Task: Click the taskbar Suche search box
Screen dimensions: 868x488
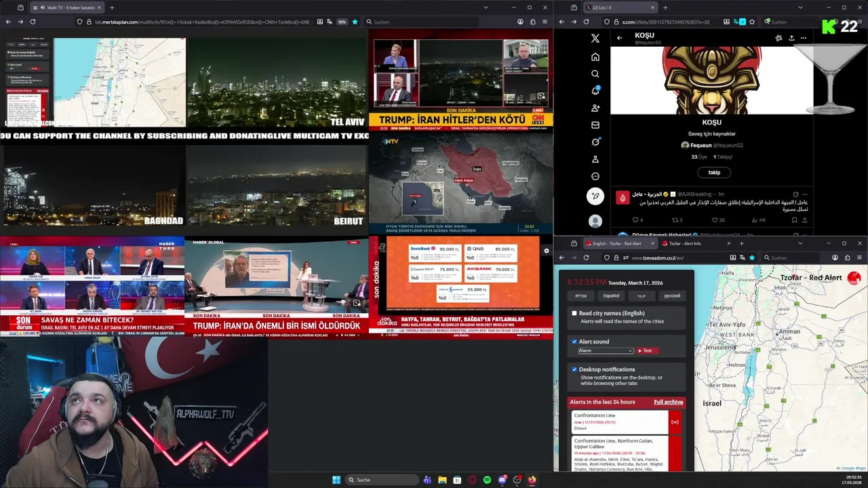Action: (x=382, y=480)
